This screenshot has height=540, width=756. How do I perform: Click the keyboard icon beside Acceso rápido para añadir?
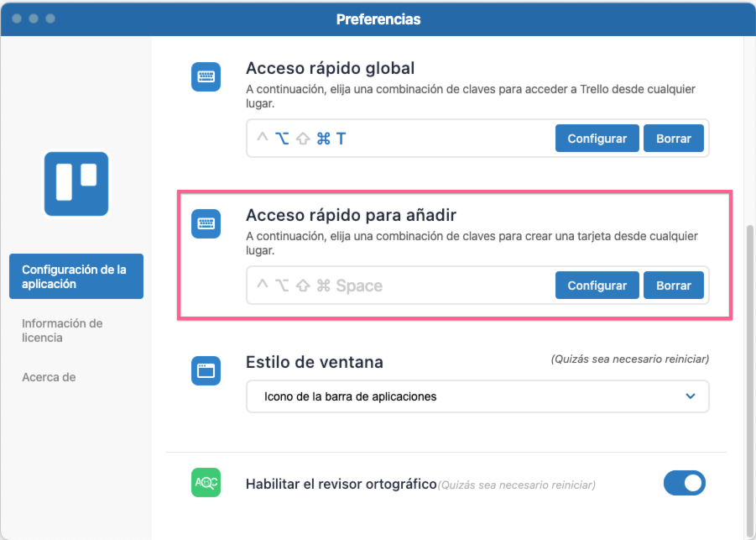(x=206, y=223)
